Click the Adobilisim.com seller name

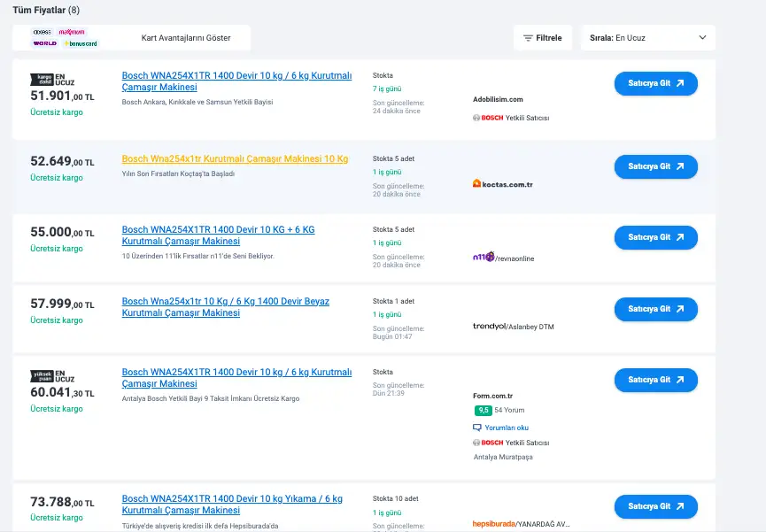click(x=498, y=99)
